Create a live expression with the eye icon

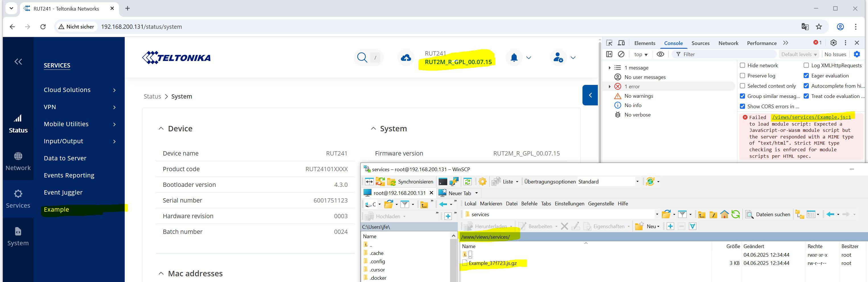click(660, 54)
